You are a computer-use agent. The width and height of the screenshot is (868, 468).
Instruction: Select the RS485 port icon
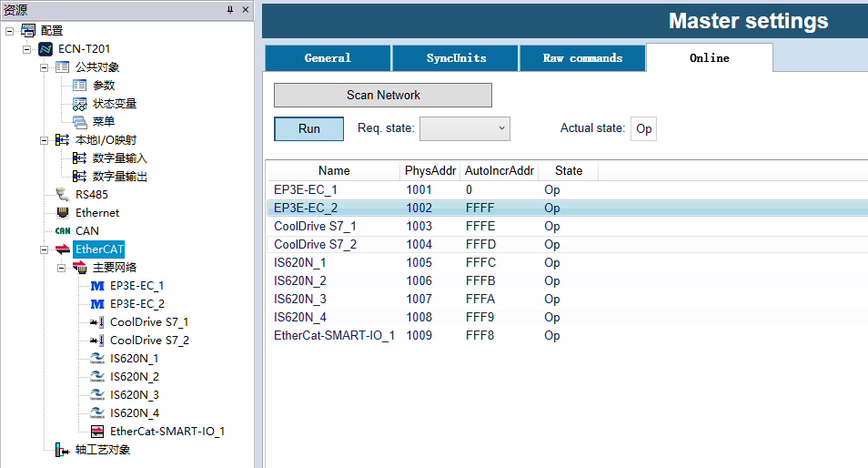click(x=62, y=194)
